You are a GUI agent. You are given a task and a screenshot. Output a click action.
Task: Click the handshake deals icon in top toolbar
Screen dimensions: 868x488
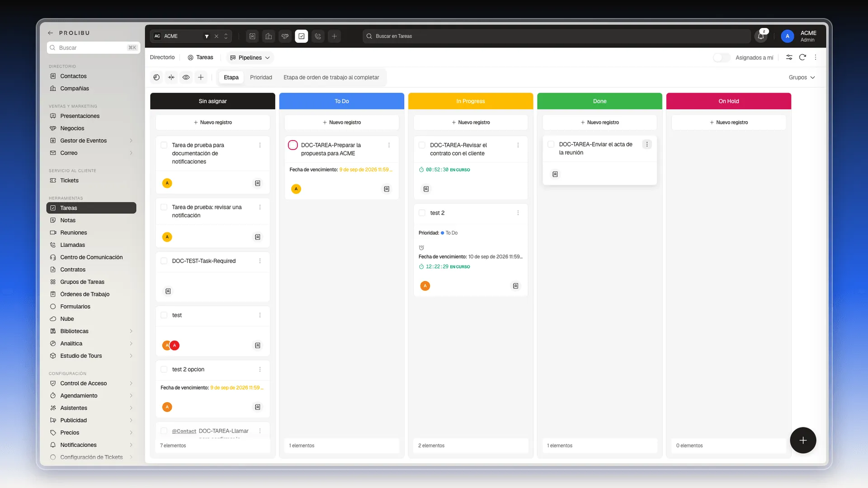pyautogui.click(x=285, y=36)
